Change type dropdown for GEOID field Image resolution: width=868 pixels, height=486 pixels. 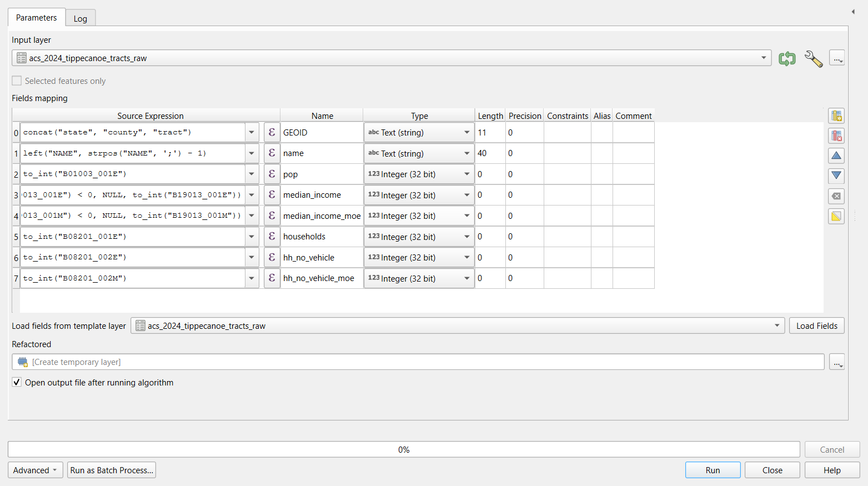419,132
